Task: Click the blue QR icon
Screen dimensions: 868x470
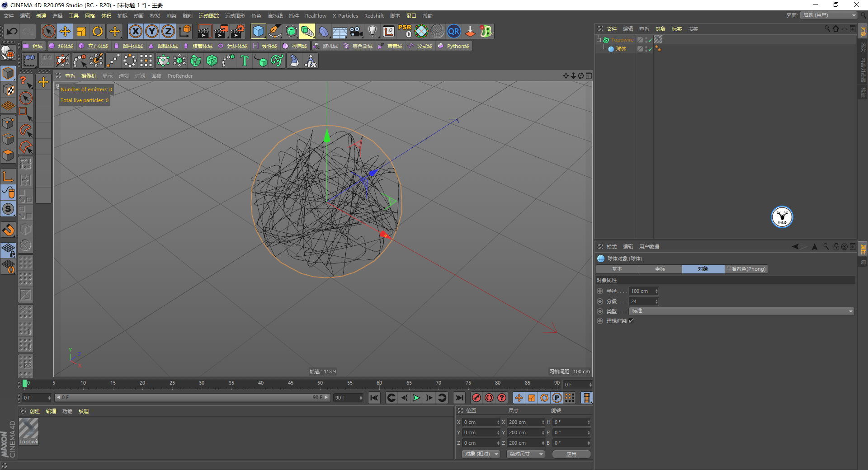Action: 454,31
